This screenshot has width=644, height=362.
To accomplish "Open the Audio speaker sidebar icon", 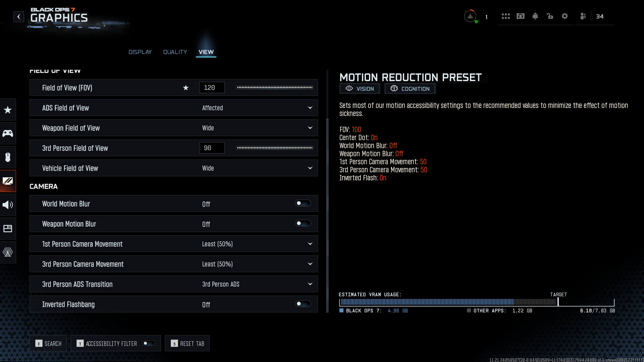I will 8,204.
